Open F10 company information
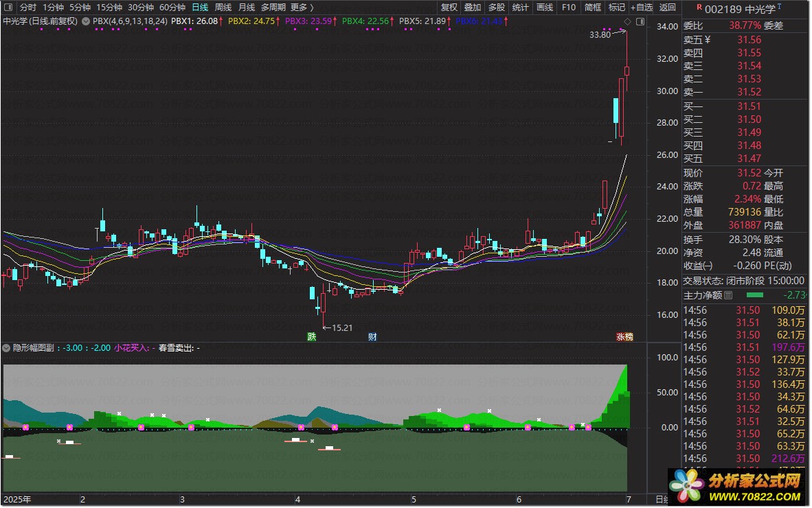The height and width of the screenshot is (508, 812). pos(569,8)
